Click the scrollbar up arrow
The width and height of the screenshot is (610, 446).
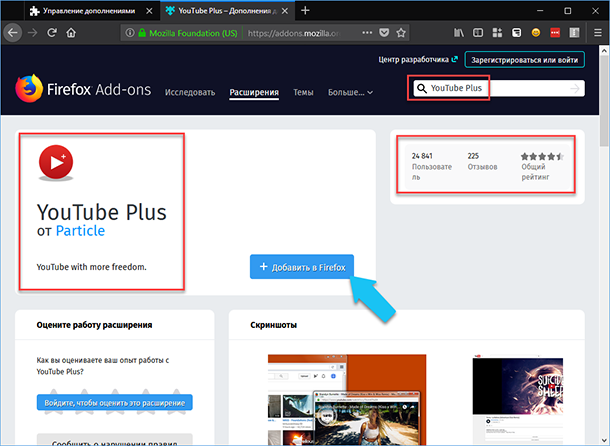click(x=604, y=50)
